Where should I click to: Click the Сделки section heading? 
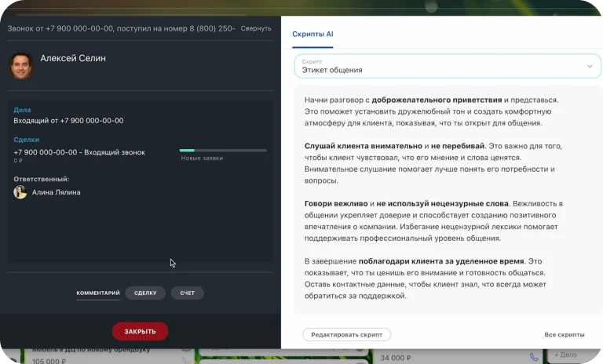click(27, 140)
